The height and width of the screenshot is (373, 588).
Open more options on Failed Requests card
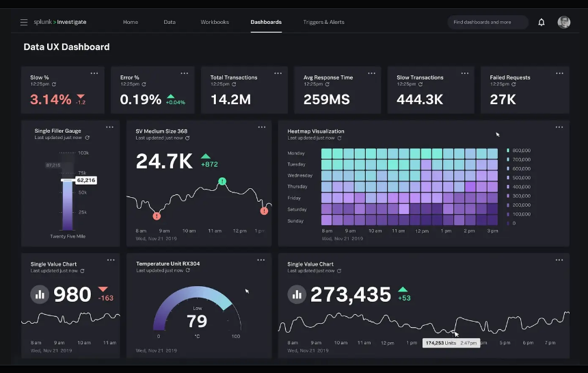click(559, 73)
